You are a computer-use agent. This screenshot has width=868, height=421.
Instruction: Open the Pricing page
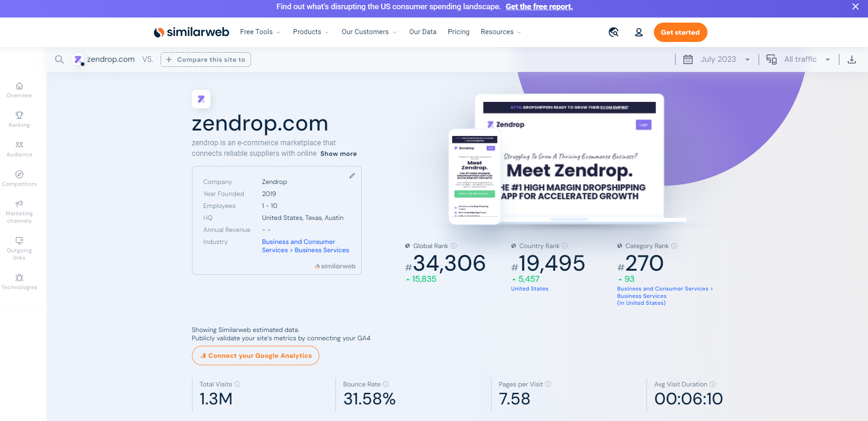(458, 32)
